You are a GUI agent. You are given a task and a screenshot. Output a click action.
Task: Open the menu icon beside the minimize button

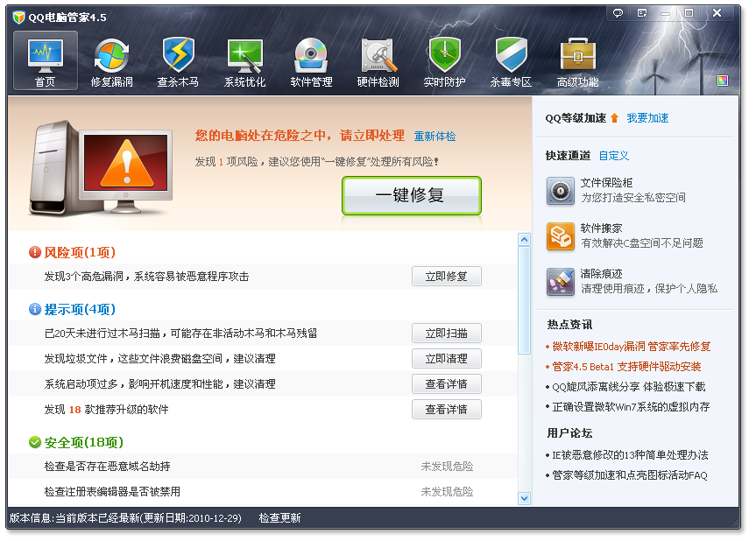point(642,13)
